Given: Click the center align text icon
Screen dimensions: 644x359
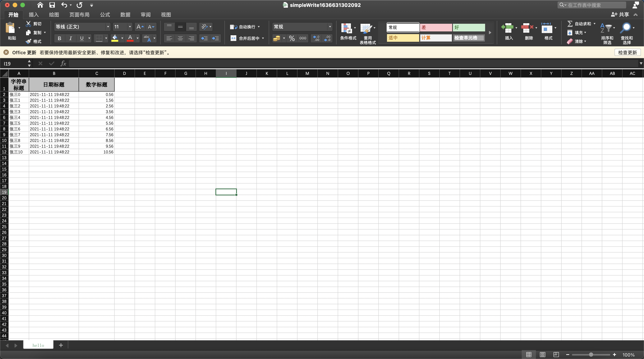Looking at the screenshot, I should click(x=180, y=38).
